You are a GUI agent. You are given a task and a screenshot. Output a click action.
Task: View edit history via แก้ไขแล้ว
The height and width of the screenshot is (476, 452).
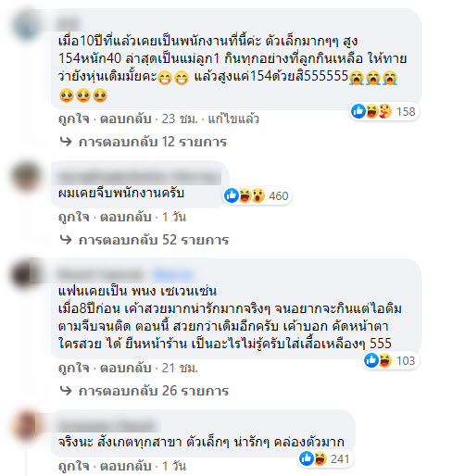[233, 119]
